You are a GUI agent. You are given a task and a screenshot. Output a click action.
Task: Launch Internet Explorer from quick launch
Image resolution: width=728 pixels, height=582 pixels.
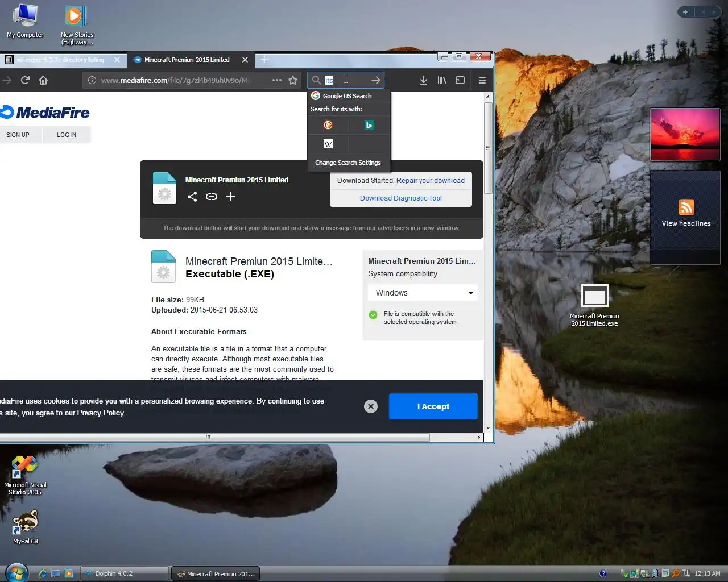coord(43,574)
